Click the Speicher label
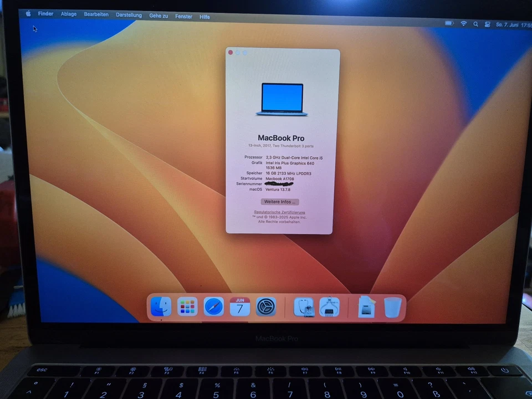The height and width of the screenshot is (399, 532). pyautogui.click(x=254, y=173)
